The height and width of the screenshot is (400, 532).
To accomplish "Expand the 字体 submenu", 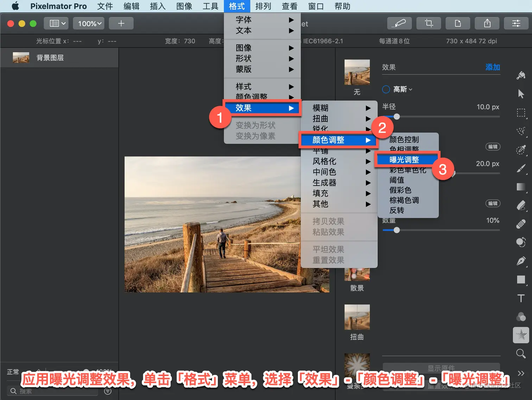I will [262, 20].
